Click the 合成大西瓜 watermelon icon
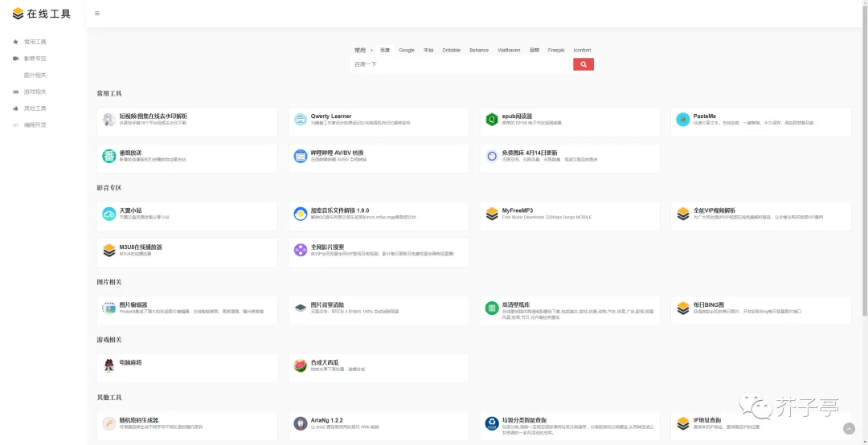The width and height of the screenshot is (868, 445). click(x=300, y=365)
